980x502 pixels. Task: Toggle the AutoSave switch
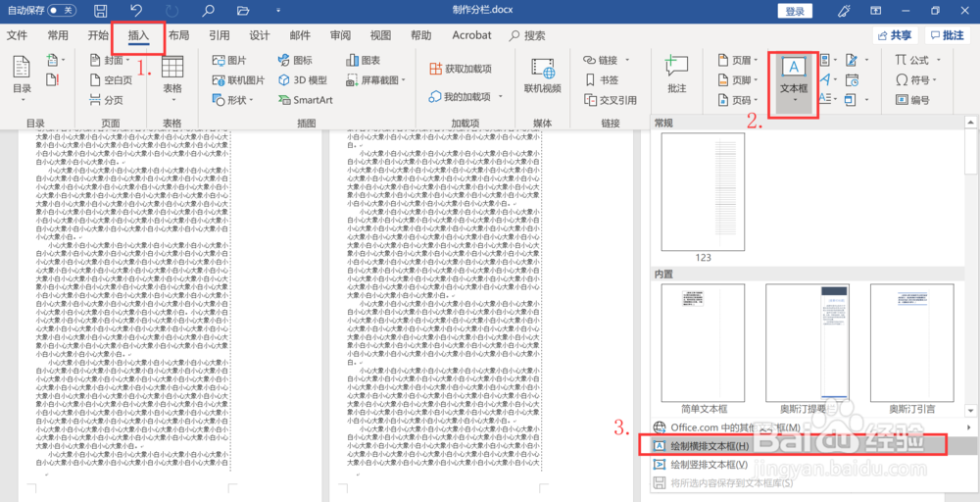(63, 11)
